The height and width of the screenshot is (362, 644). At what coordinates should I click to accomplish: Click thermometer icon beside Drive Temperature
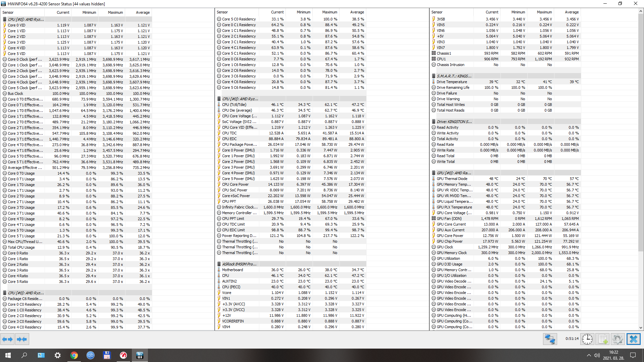[x=434, y=82]
